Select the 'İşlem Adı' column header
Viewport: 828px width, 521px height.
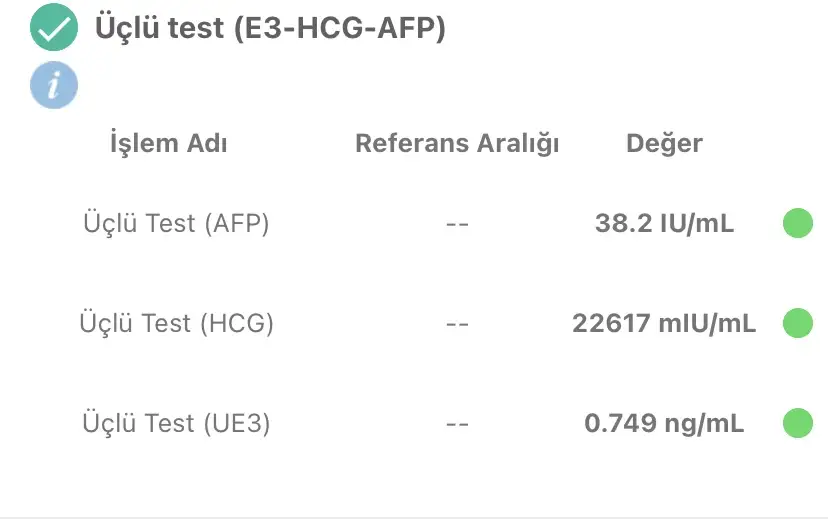(x=168, y=143)
